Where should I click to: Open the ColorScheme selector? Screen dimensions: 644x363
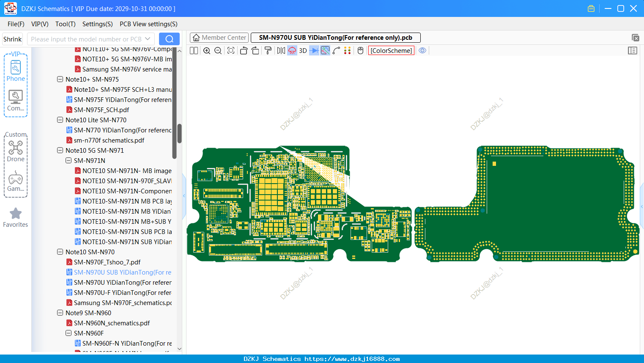[x=391, y=51]
